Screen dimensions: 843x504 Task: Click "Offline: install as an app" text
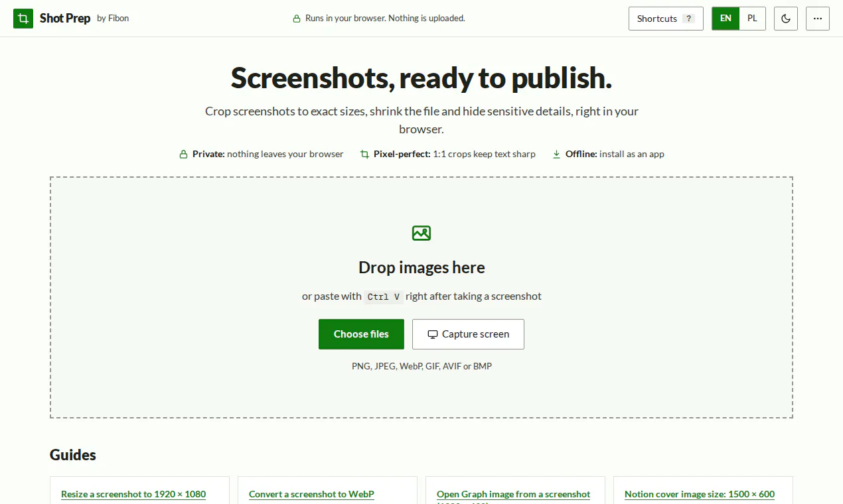tap(615, 154)
